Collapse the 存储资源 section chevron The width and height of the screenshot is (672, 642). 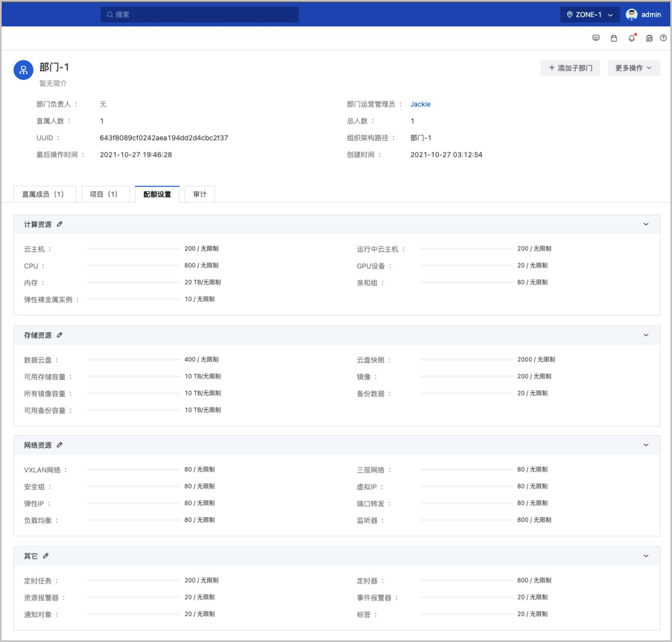[x=646, y=335]
